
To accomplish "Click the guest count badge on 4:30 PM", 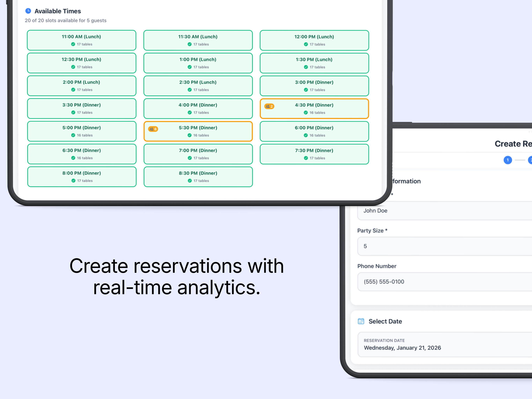I will pos(269,106).
